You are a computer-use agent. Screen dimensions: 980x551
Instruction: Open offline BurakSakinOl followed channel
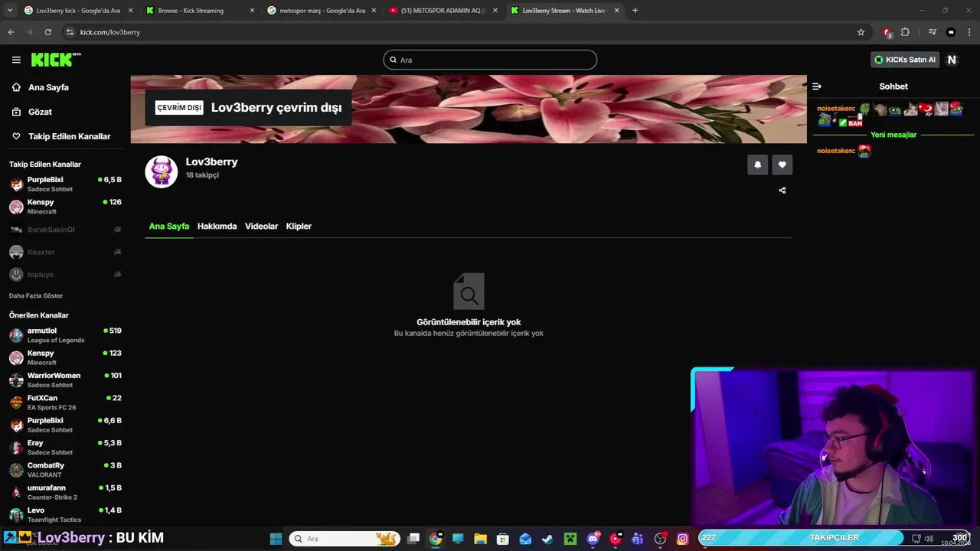pos(65,230)
